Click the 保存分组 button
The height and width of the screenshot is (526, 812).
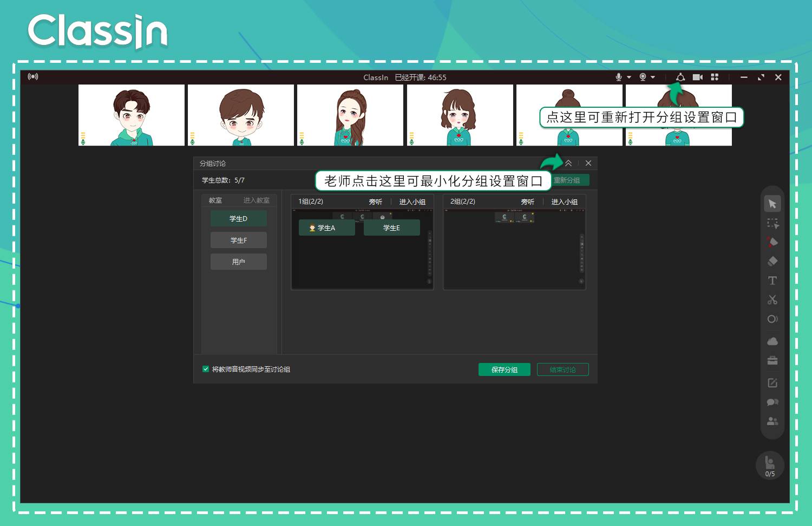click(505, 369)
